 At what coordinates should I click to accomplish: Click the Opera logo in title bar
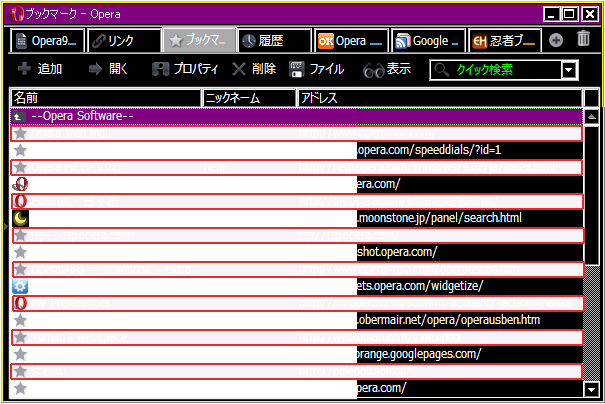click(x=16, y=14)
